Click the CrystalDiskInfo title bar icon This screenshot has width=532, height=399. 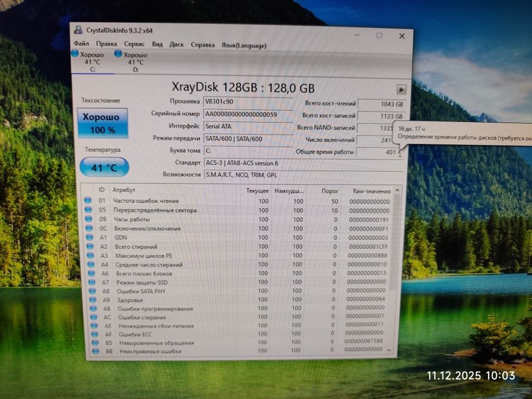(x=78, y=30)
